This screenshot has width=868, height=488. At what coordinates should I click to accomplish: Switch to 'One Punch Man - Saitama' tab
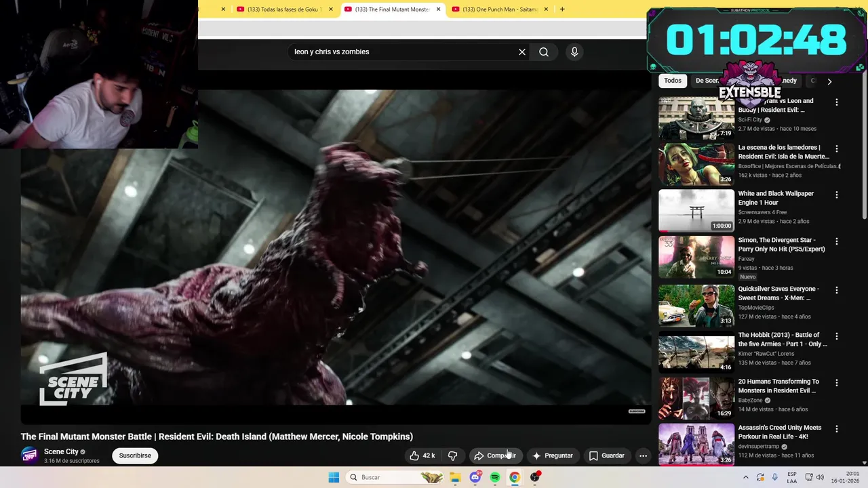tap(500, 9)
